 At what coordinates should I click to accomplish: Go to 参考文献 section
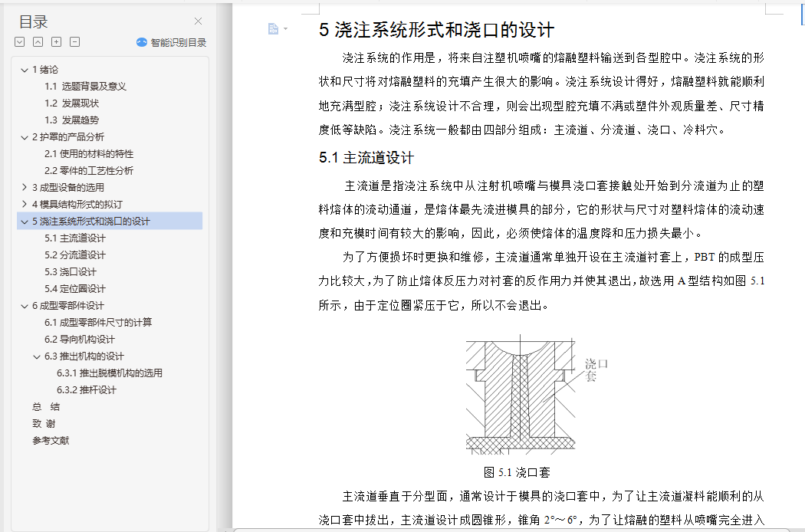tap(51, 441)
